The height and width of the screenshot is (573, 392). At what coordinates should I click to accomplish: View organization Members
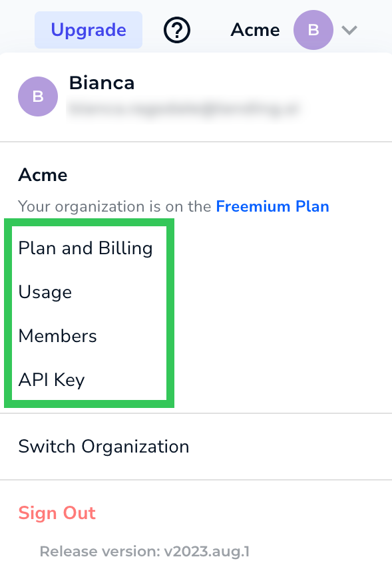[57, 335]
